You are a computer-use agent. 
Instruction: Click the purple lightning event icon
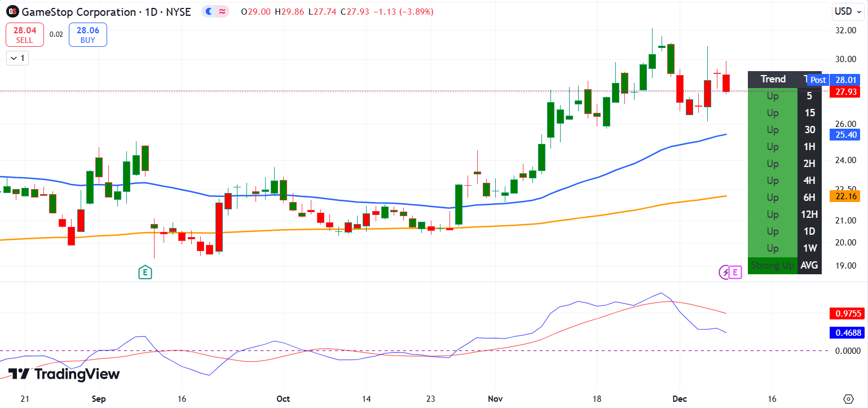(x=724, y=273)
